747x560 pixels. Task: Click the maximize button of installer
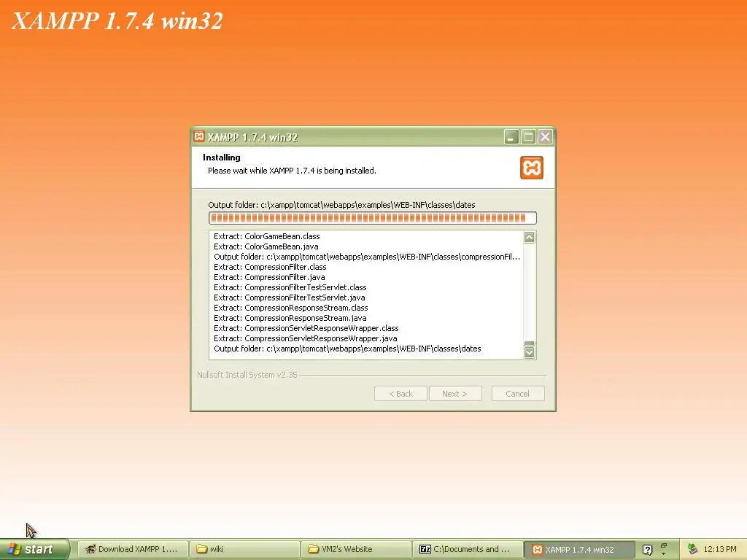coord(528,137)
